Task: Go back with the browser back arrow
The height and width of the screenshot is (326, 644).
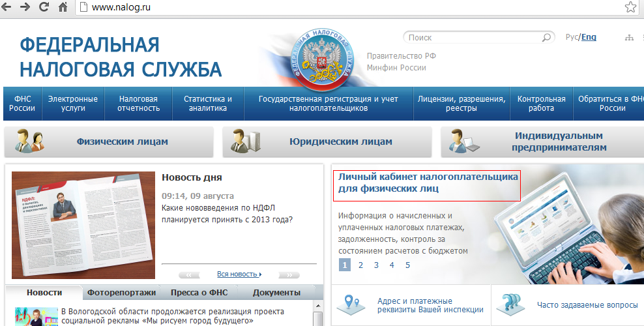Action: pos(7,7)
